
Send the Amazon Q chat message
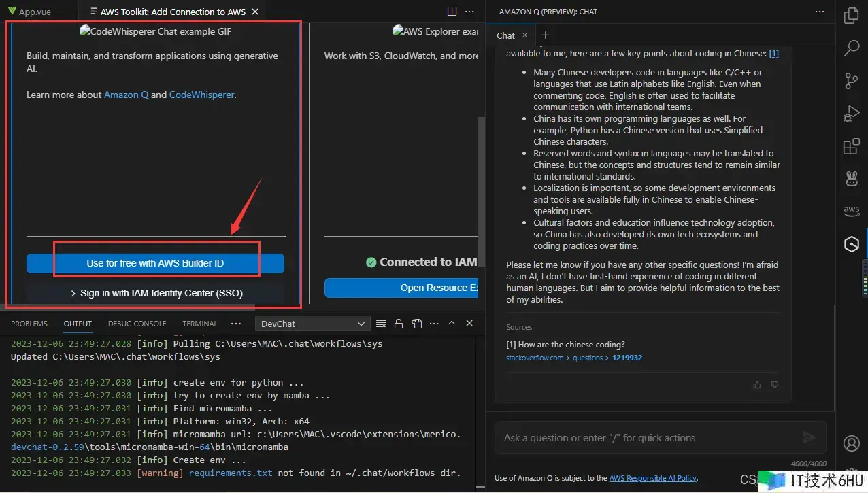tap(809, 438)
